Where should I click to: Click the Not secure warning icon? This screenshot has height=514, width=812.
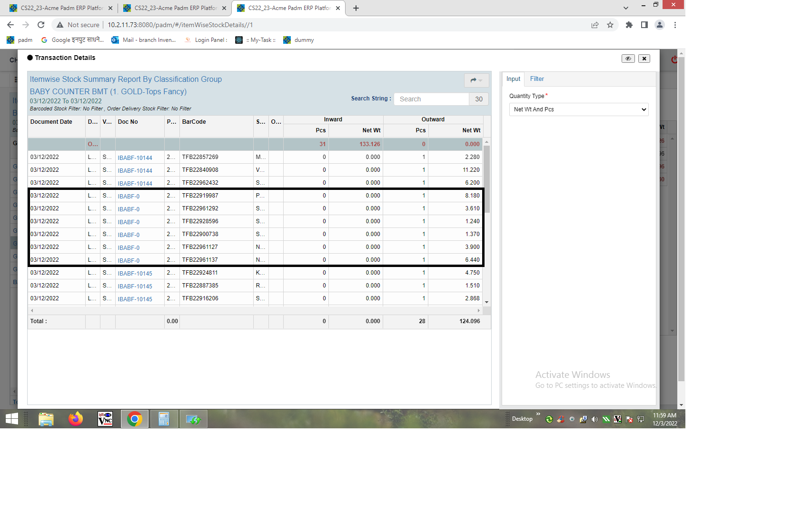[x=60, y=25]
